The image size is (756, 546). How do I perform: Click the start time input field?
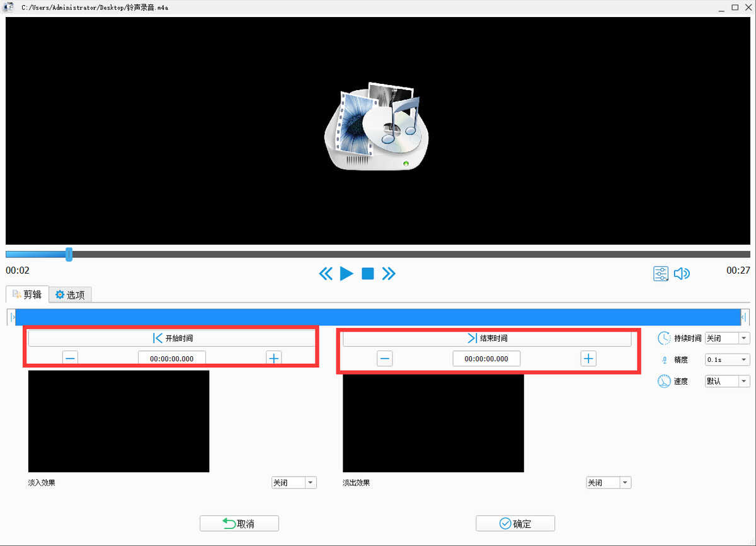(x=172, y=358)
